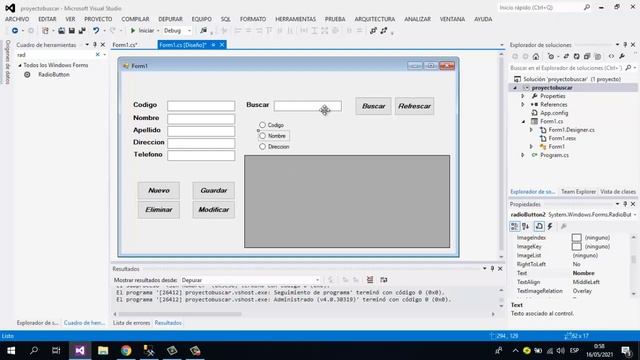The height and width of the screenshot is (360, 640).
Task: Switch to the Lista de errores tab
Action: point(131,323)
